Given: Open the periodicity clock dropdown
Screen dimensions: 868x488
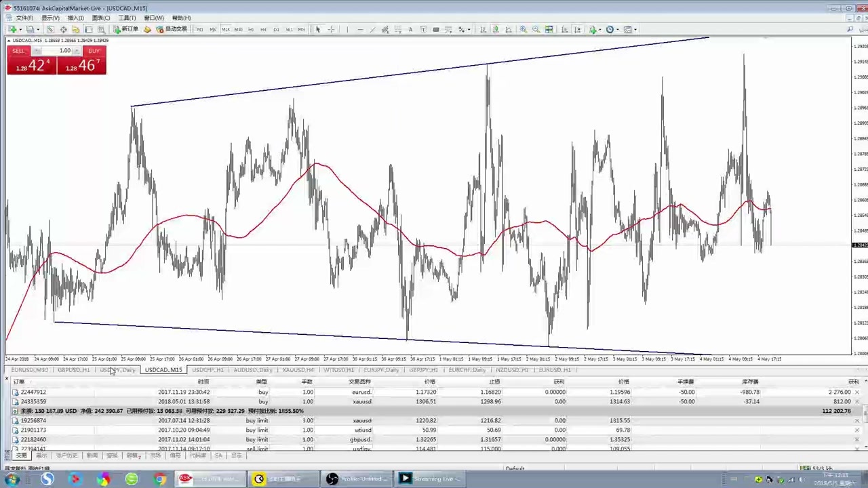Looking at the screenshot, I should coord(612,29).
